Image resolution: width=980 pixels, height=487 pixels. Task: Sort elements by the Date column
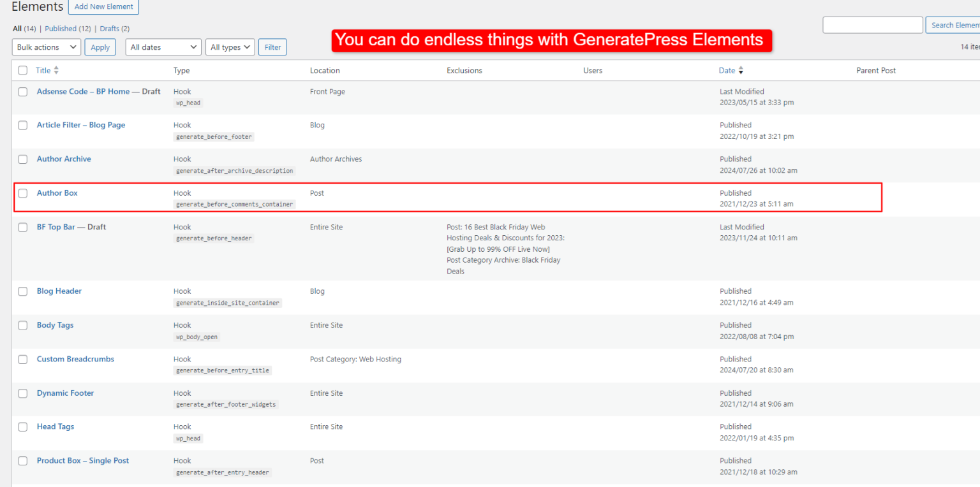tap(726, 70)
